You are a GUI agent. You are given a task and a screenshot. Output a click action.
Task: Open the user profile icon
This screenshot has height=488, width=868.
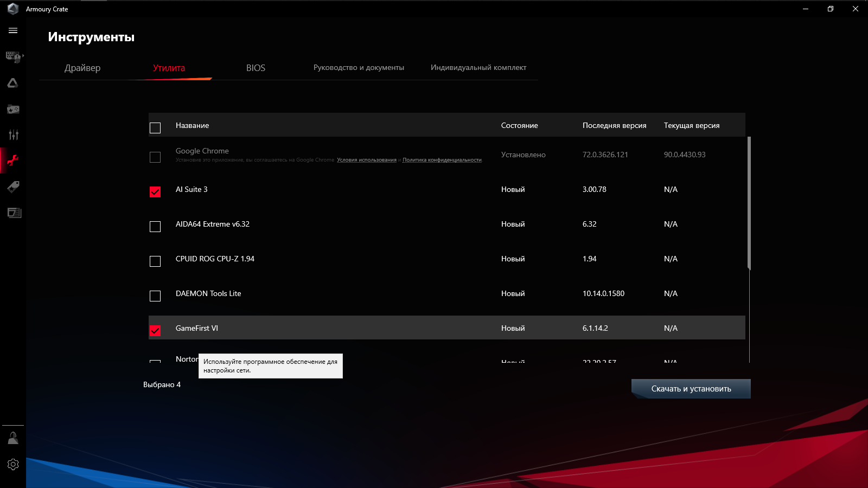click(13, 438)
